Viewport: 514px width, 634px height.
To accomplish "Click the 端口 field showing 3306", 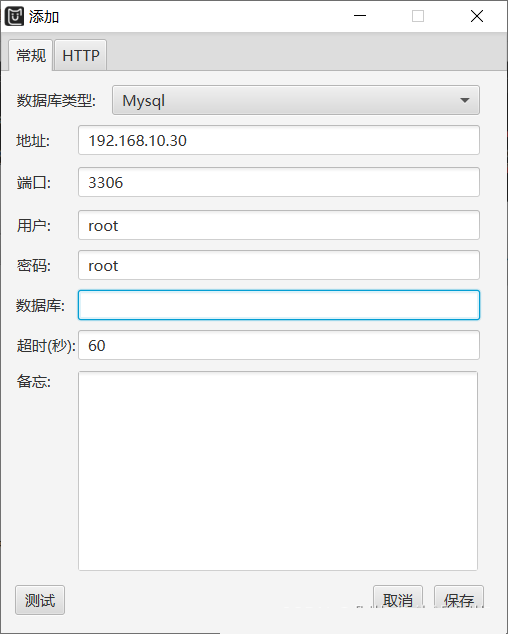I will click(279, 182).
